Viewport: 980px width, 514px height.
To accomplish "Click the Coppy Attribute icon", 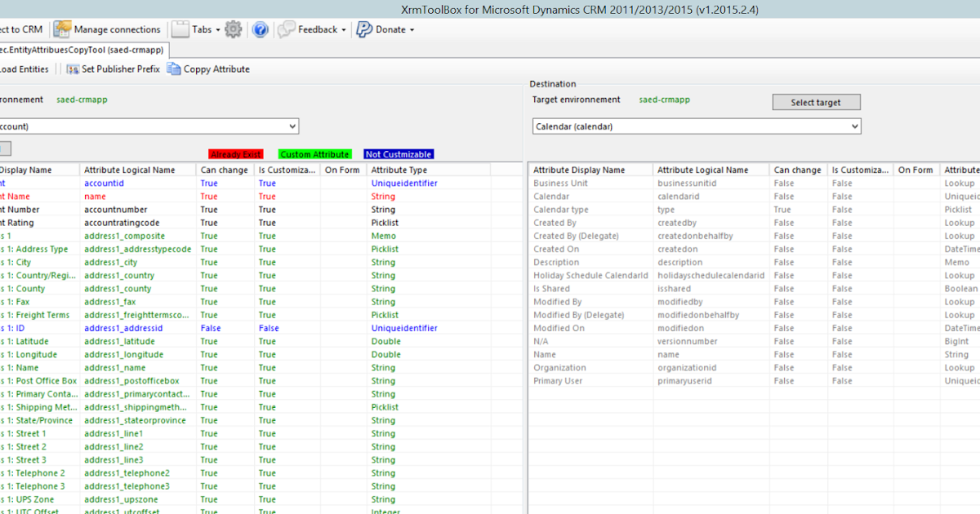I will pos(173,69).
